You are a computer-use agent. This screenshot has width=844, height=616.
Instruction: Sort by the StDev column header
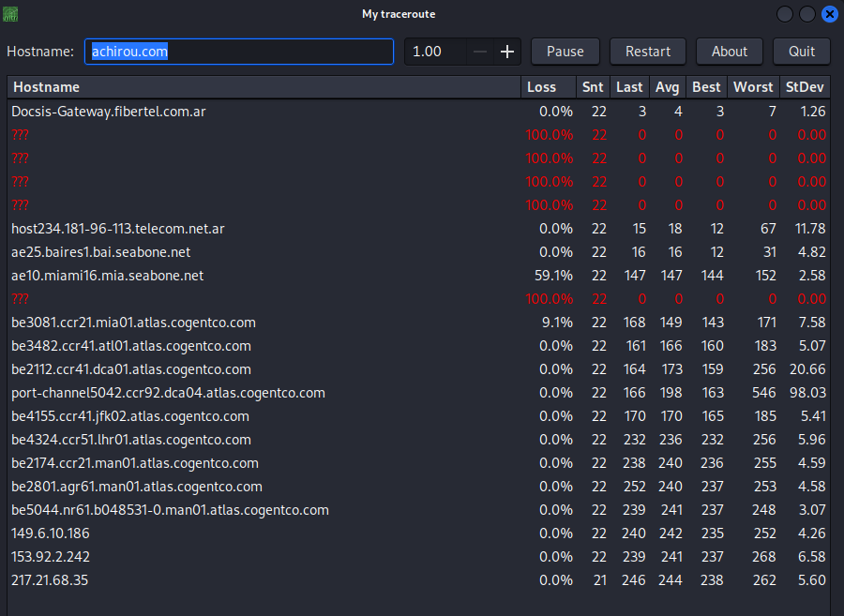coord(805,87)
